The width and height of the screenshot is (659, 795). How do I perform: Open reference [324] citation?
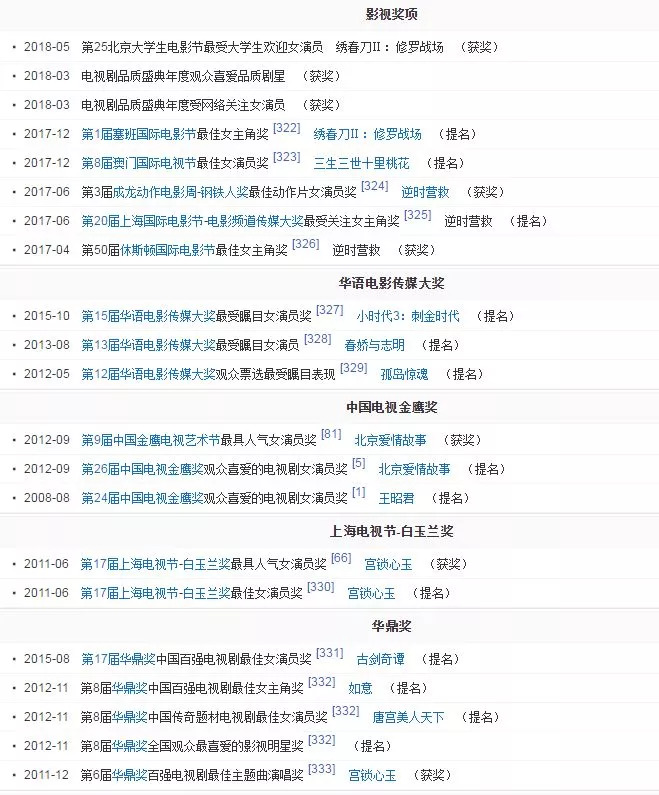pyautogui.click(x=375, y=186)
